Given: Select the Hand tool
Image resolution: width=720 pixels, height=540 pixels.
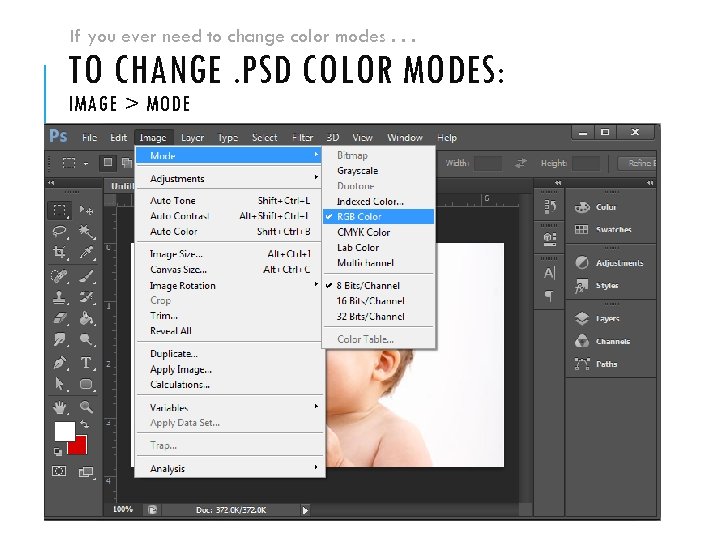Looking at the screenshot, I should point(60,407).
